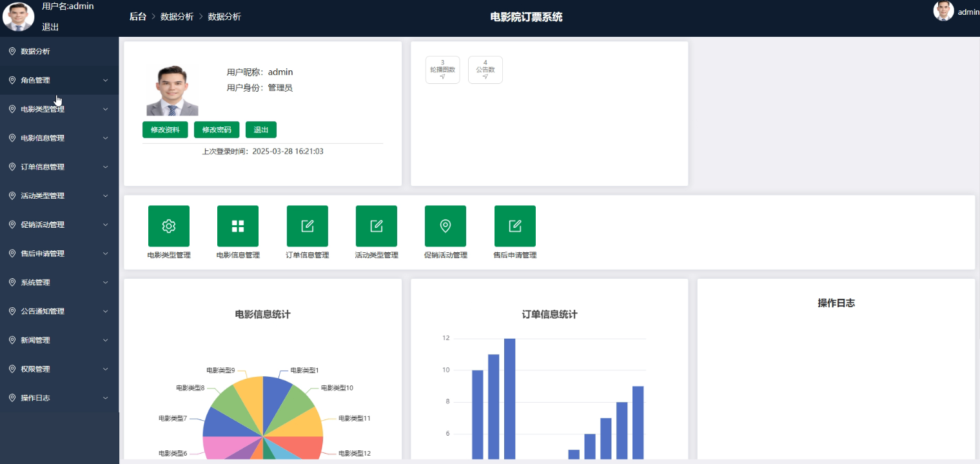
Task: Open 系统管理 menu item
Action: (x=59, y=283)
